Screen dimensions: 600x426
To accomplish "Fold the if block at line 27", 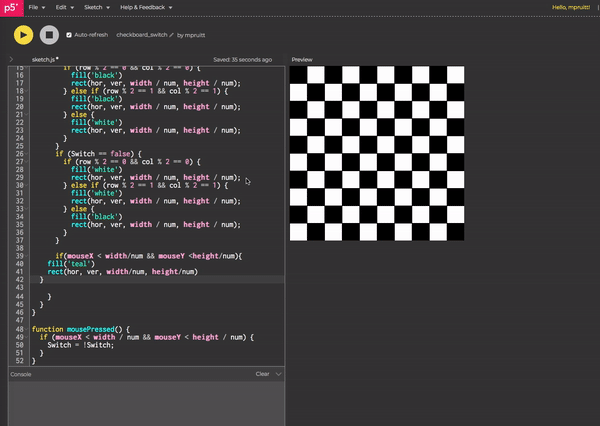I will pyautogui.click(x=27, y=162).
